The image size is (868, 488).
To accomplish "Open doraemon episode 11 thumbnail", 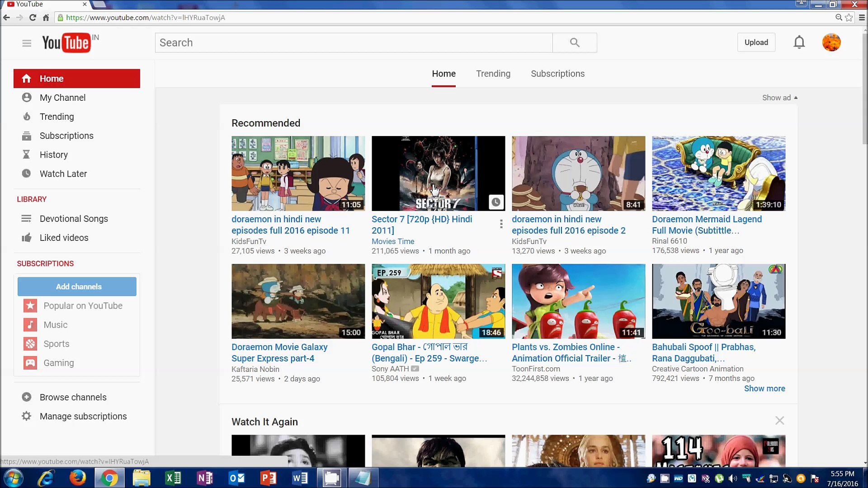I will tap(298, 174).
